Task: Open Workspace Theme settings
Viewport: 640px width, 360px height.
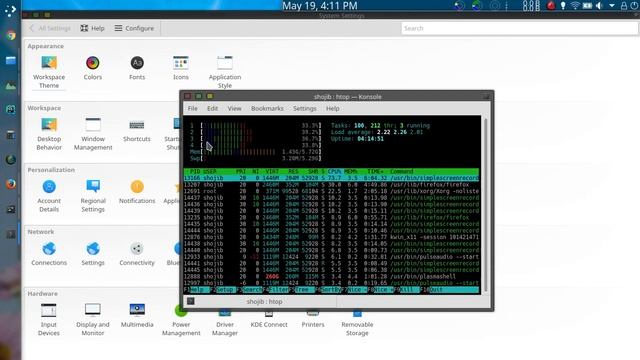Action: (49, 72)
